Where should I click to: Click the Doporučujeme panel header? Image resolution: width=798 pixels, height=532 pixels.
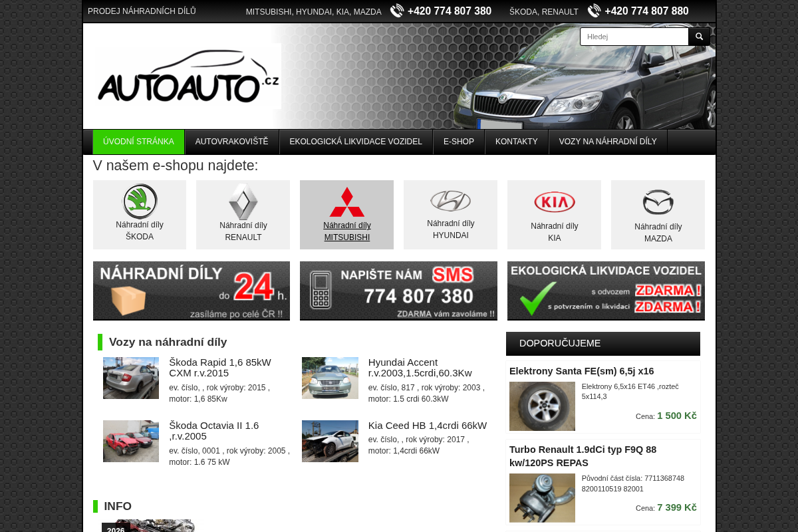(x=603, y=344)
